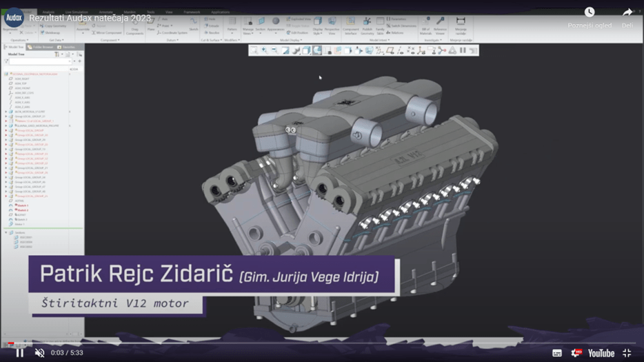644x362 pixels.
Task: Open the Bill of Materials tool
Action: pos(426,26)
